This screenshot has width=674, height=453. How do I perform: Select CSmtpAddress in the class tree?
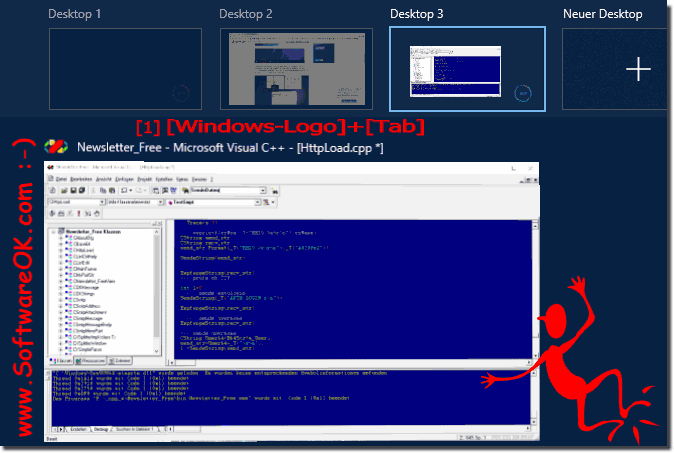pyautogui.click(x=87, y=306)
